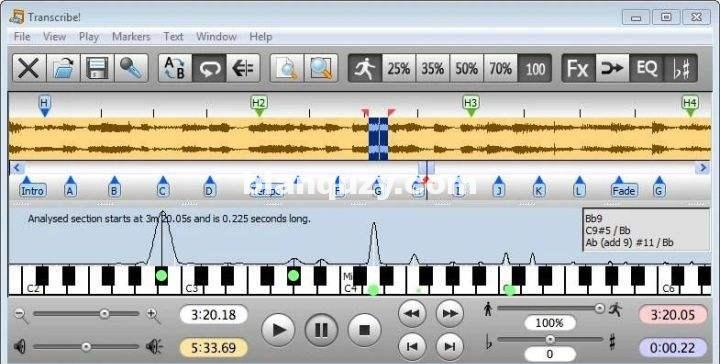Viewport: 721px width, 364px height.
Task: Open the File menu
Action: 22,37
